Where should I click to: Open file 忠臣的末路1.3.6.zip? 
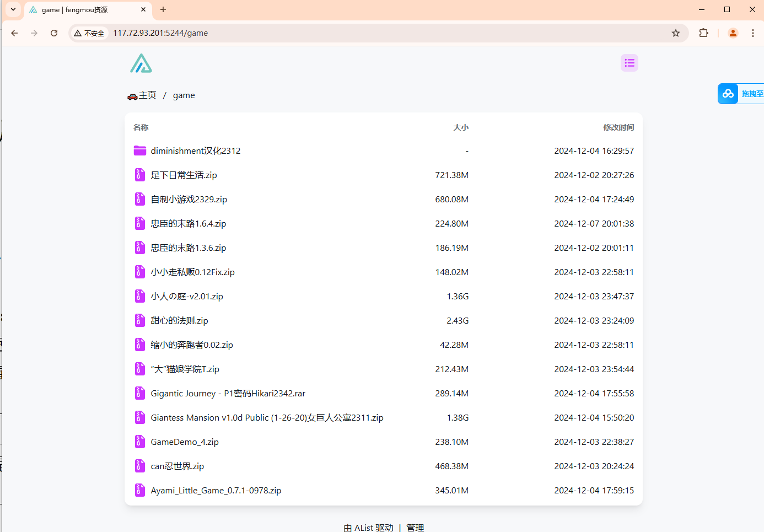(x=189, y=248)
